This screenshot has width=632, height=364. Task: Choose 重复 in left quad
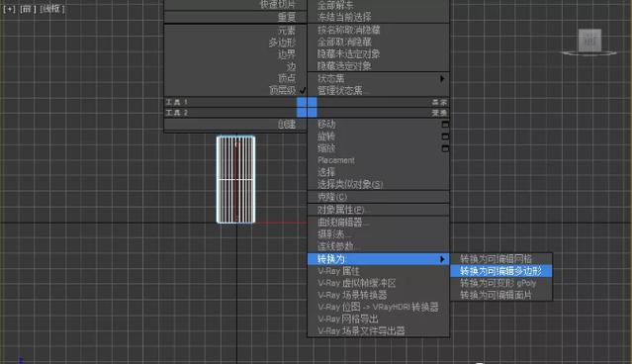[x=287, y=18]
